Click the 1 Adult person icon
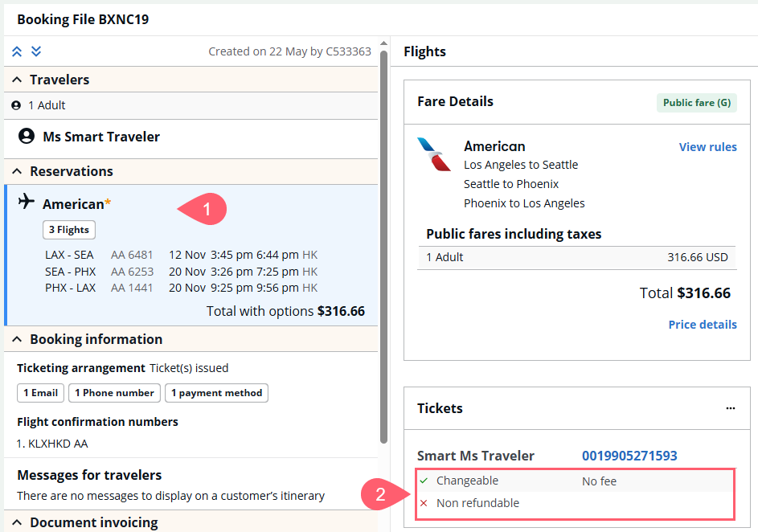 (x=16, y=105)
